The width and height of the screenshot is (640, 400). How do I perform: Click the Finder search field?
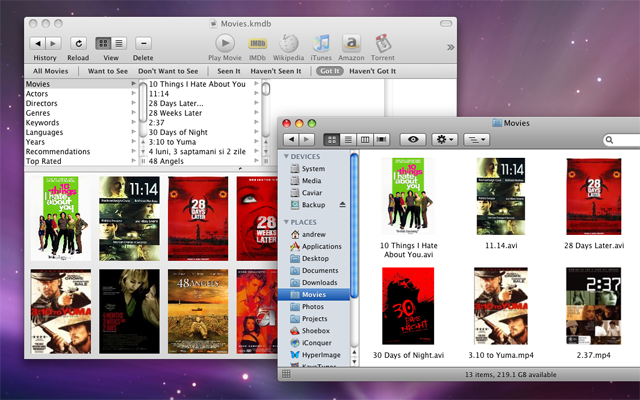pos(621,140)
